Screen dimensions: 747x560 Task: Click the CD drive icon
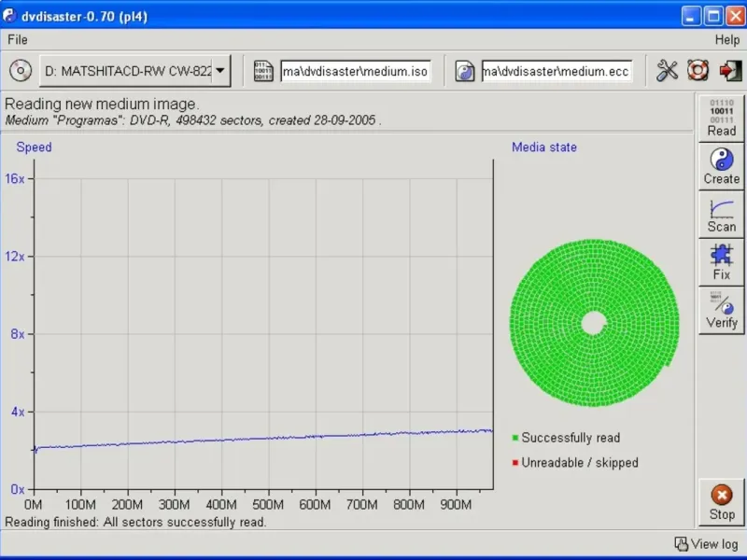click(21, 71)
